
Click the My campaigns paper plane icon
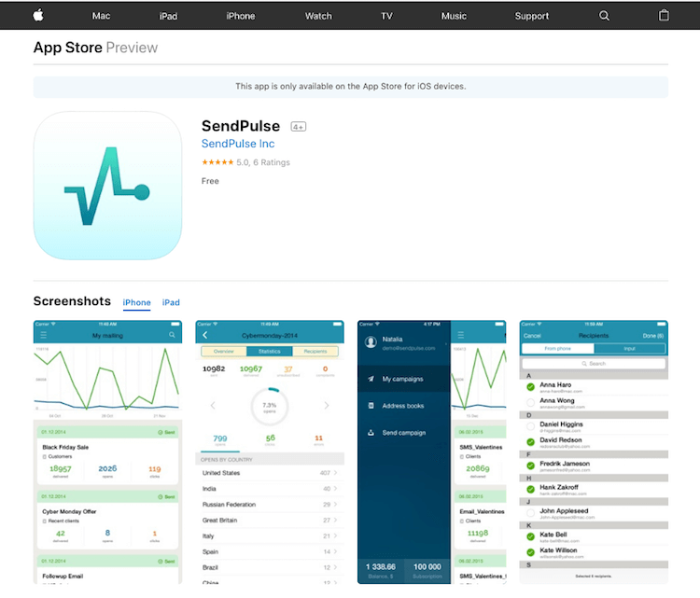371,379
